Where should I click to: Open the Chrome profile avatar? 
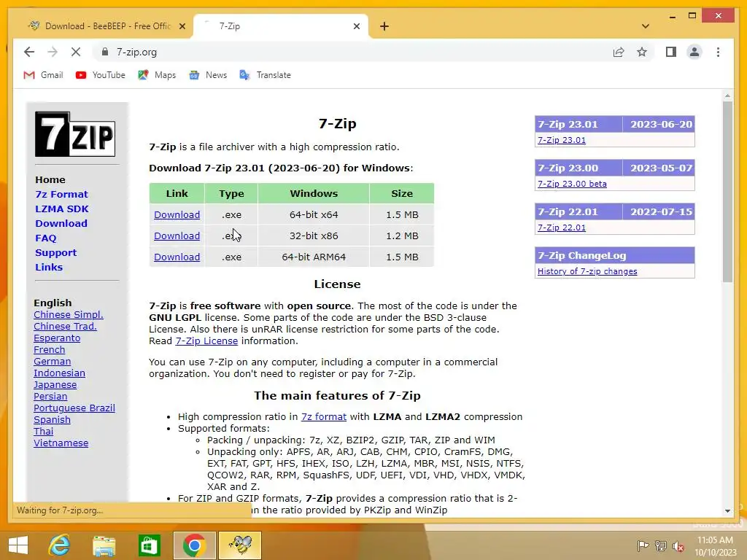point(694,52)
